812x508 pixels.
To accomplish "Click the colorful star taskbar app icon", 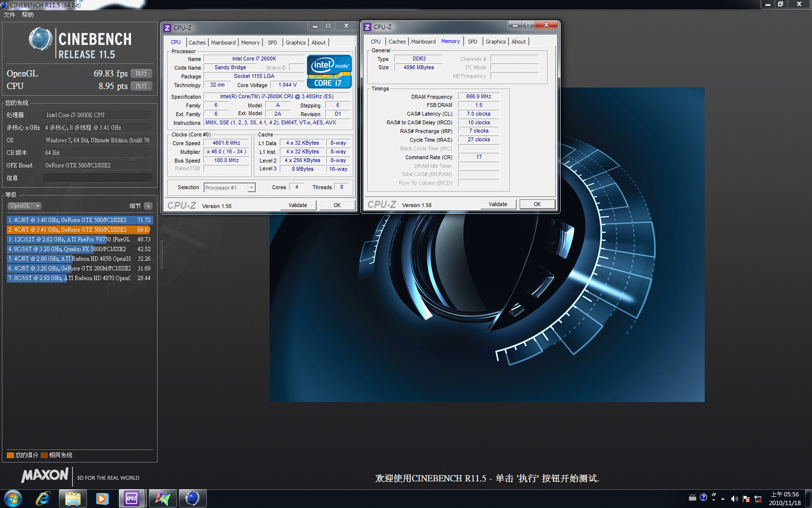I will click(162, 498).
